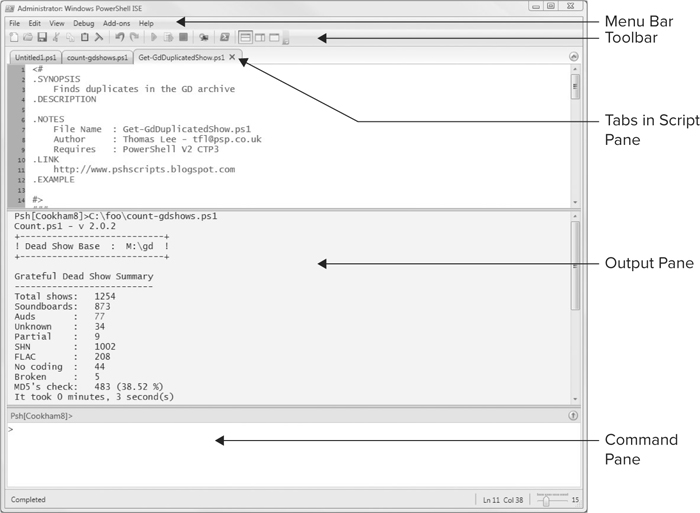Image resolution: width=700 pixels, height=513 pixels.
Task: Click the .LINK line in script
Action: pyautogui.click(x=46, y=159)
